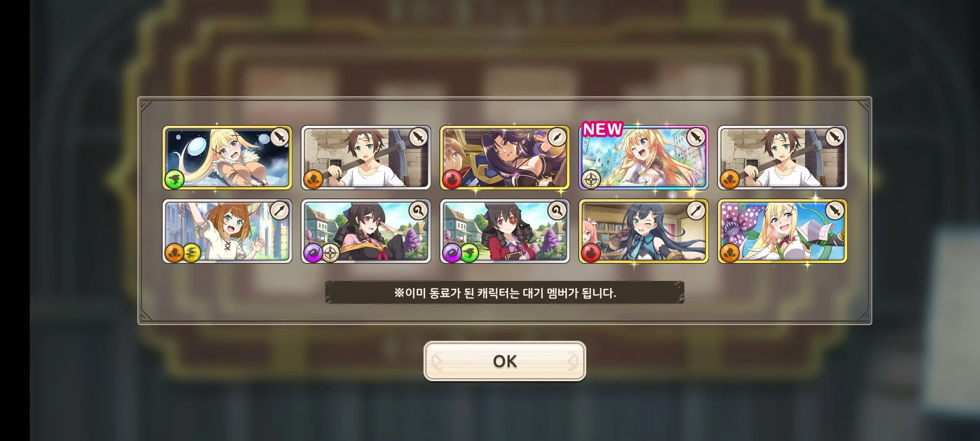
Task: Click the light compass element icon on NEW card
Action: point(591,179)
